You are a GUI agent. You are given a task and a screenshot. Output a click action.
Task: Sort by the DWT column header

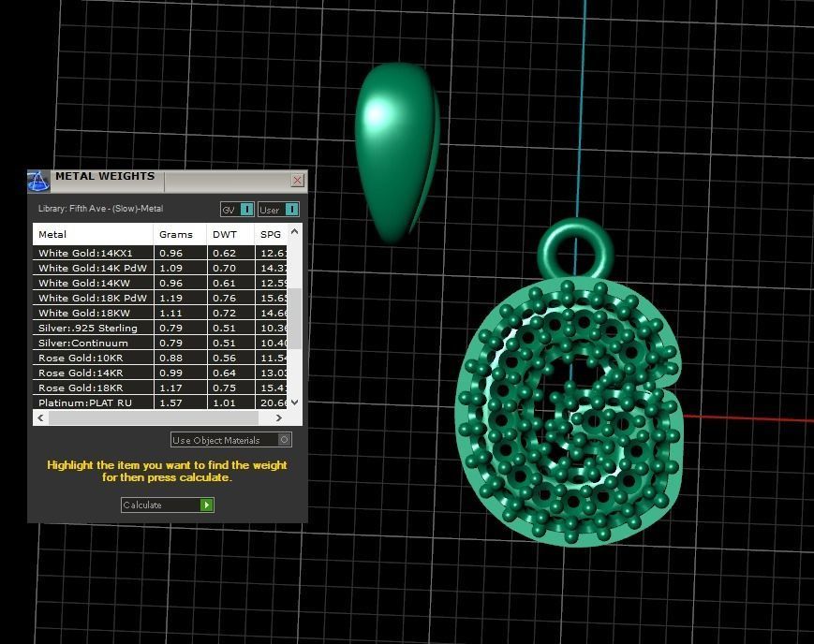230,234
